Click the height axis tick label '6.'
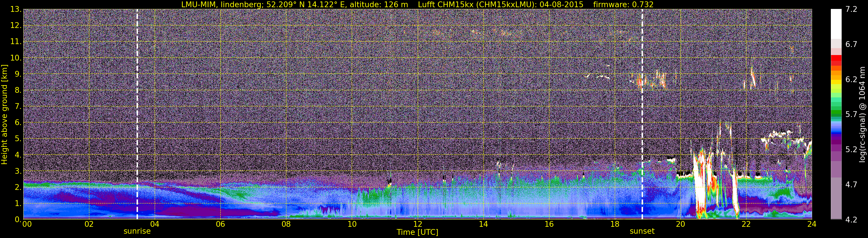868x238 pixels. (18, 123)
